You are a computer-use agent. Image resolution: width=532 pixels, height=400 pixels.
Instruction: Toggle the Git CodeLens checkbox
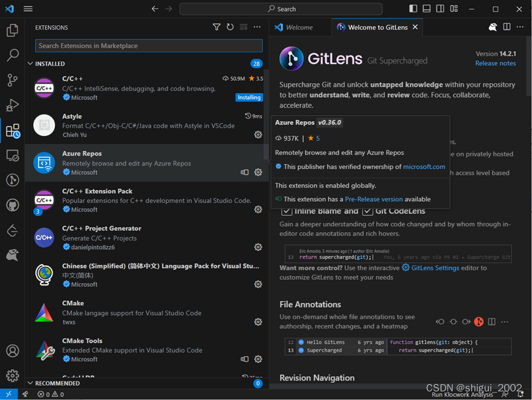367,211
